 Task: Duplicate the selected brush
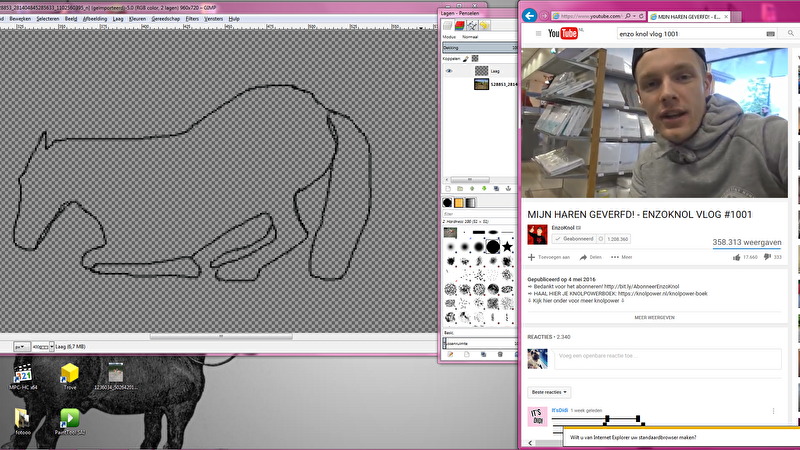coord(483,355)
